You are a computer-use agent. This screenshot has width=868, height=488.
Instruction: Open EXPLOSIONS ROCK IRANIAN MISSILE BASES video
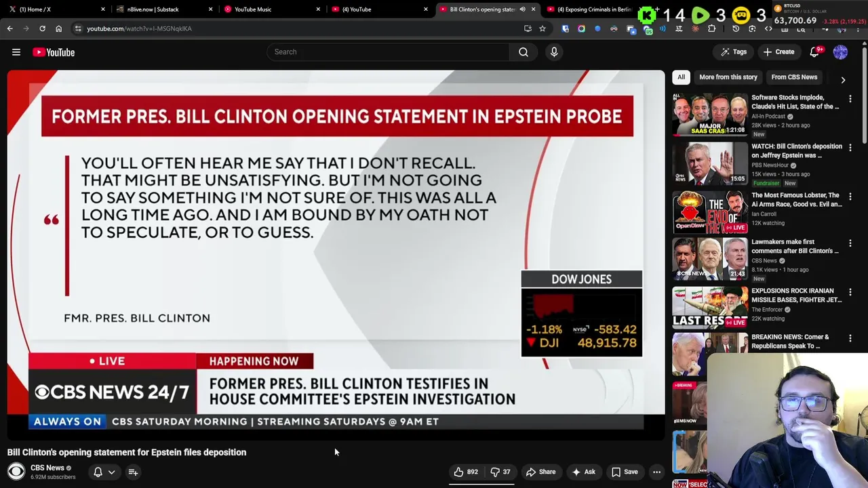pos(796,295)
